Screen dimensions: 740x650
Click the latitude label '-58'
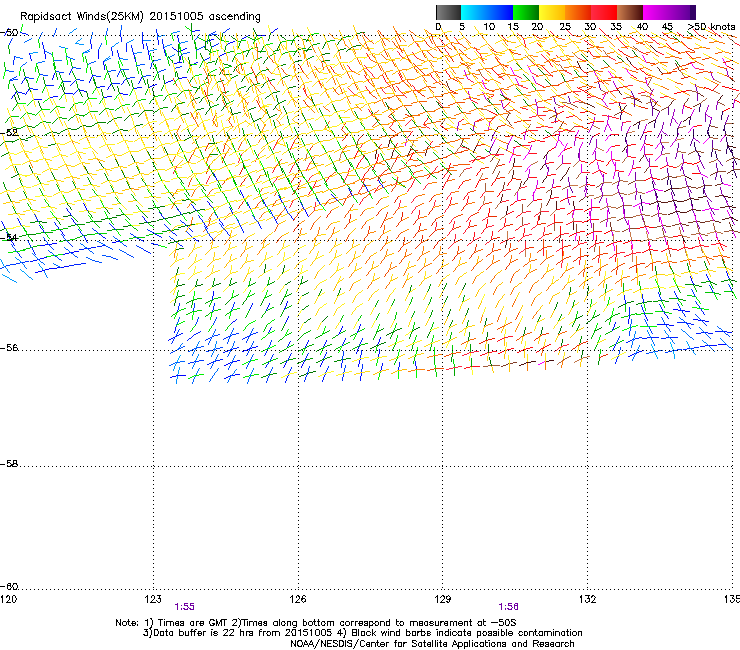[x=9, y=464]
